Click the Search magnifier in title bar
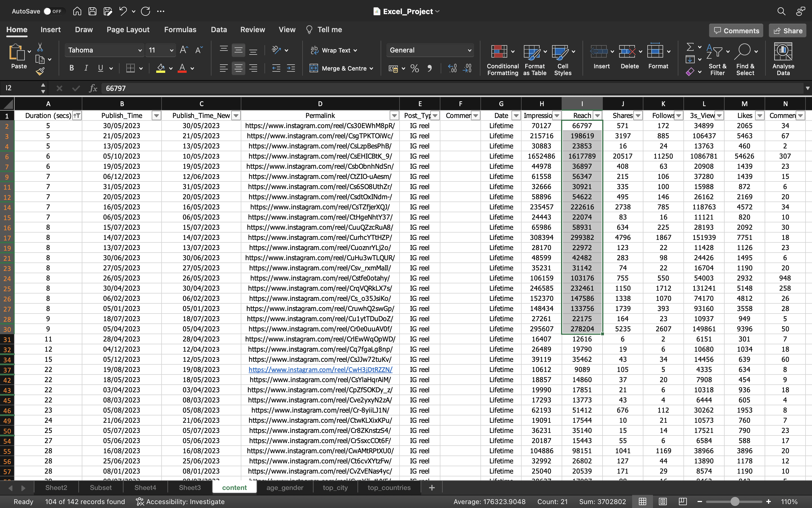812x508 pixels. pos(781,11)
